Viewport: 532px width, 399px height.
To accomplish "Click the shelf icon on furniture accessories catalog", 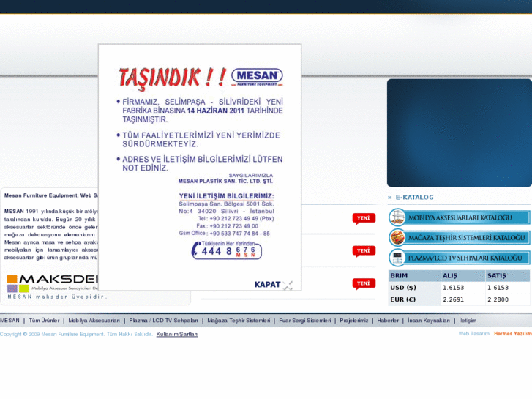I will point(397,217).
